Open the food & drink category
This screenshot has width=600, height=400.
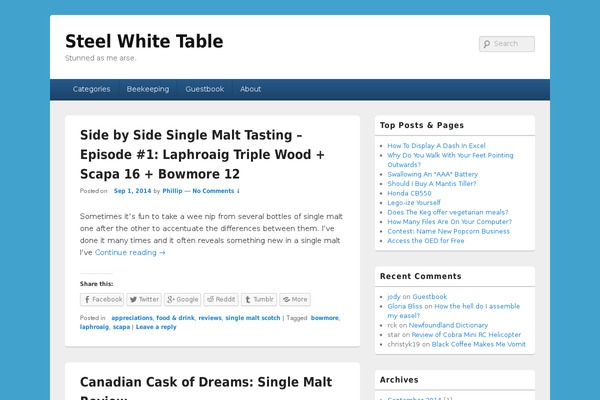point(175,318)
